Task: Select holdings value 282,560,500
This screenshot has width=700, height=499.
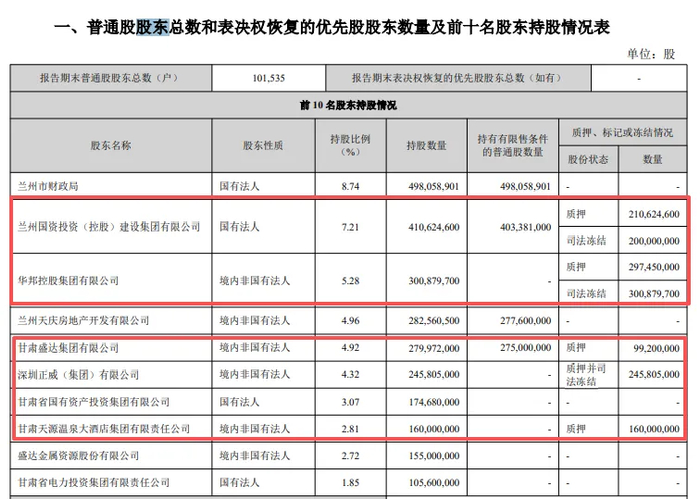Action: click(x=433, y=320)
